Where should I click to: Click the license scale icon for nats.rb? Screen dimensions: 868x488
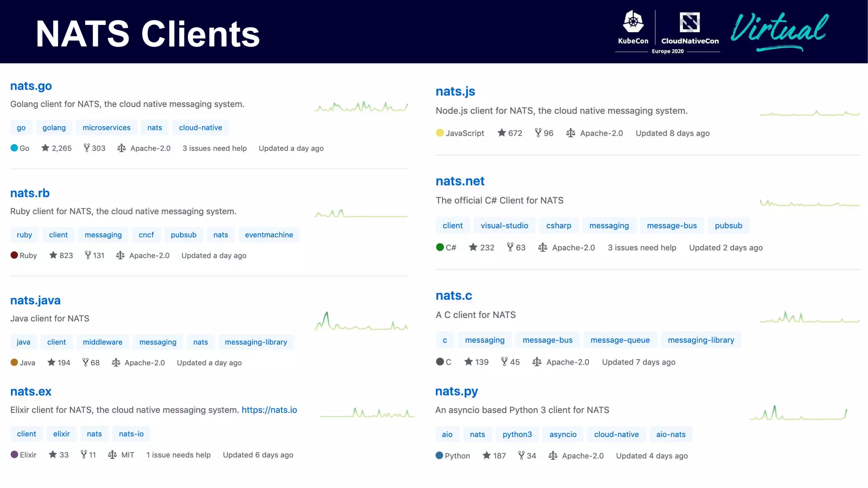tap(120, 255)
